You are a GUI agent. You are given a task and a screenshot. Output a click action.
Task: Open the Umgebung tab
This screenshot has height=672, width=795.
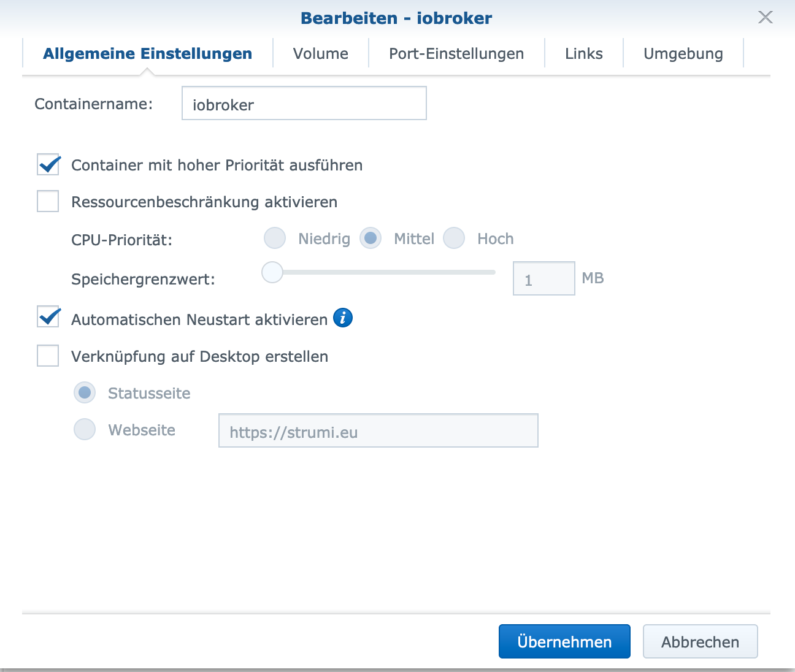(x=683, y=54)
